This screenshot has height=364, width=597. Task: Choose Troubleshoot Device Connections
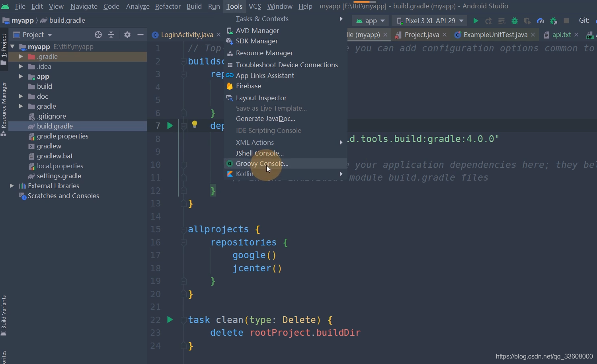285,65
